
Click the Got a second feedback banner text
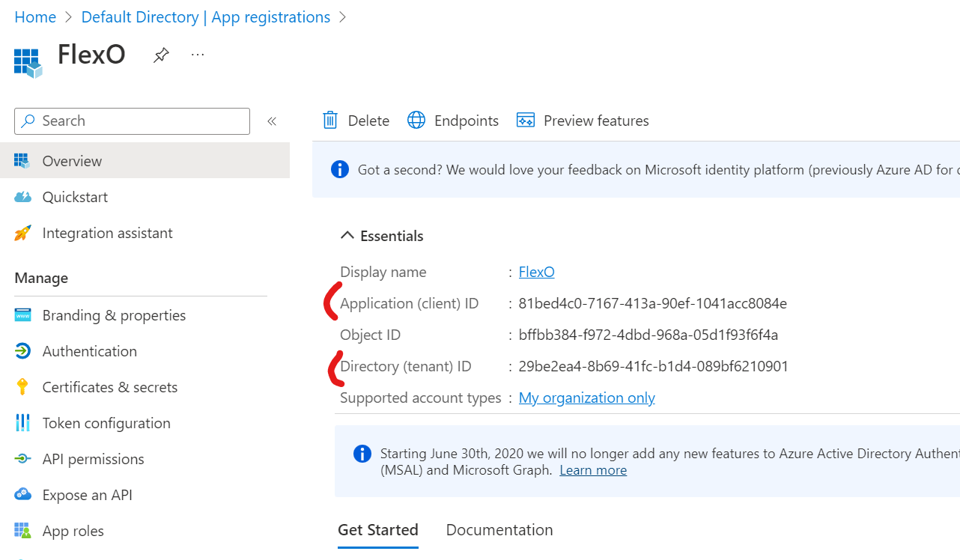point(659,170)
